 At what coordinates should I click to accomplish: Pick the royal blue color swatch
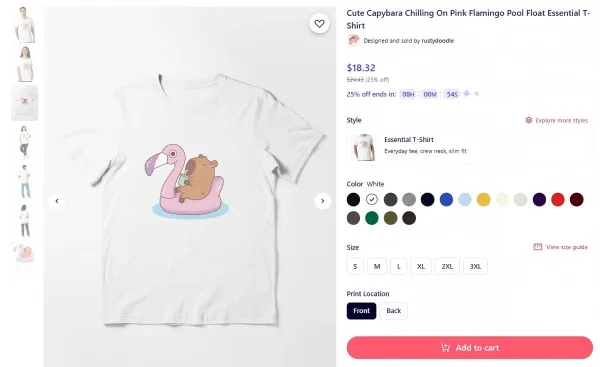[446, 199]
